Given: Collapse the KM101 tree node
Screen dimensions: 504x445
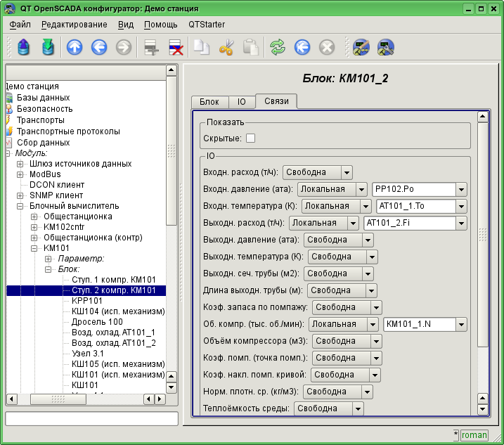Looking at the screenshot, I should [x=34, y=248].
